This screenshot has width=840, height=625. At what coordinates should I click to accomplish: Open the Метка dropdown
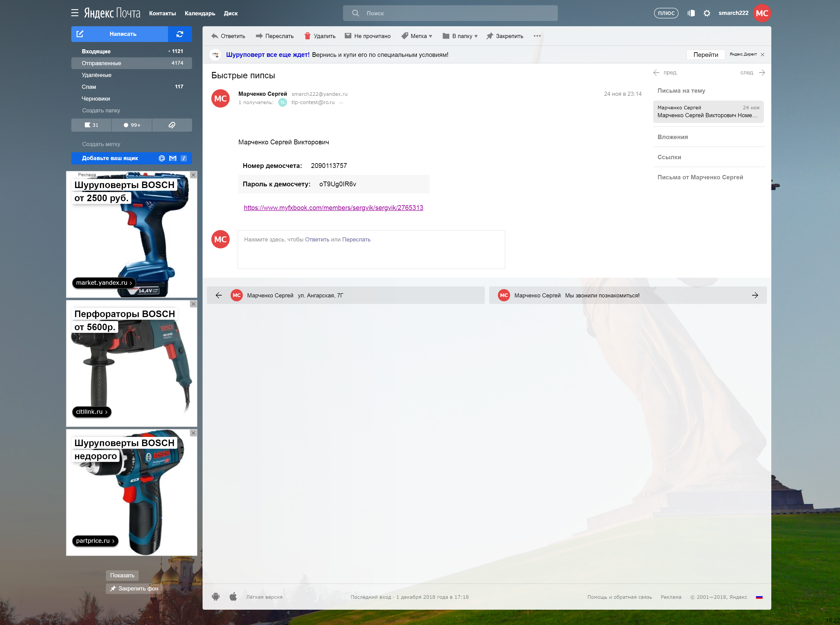point(416,36)
